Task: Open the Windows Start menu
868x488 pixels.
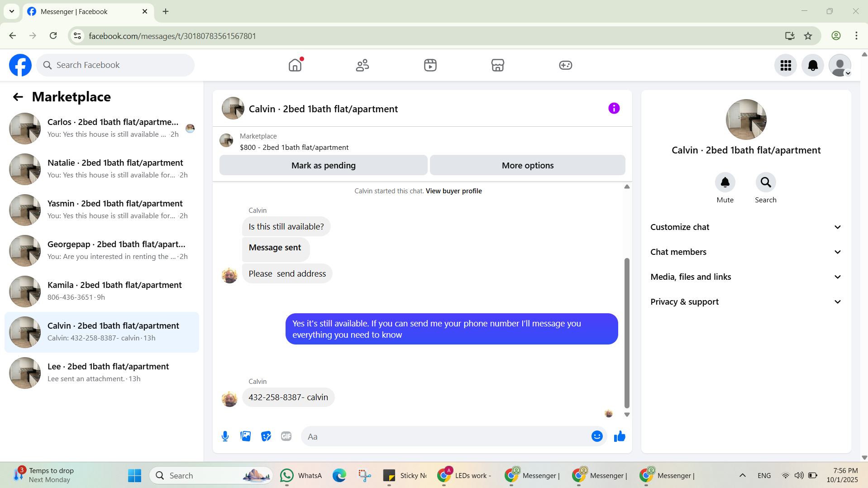Action: point(134,475)
